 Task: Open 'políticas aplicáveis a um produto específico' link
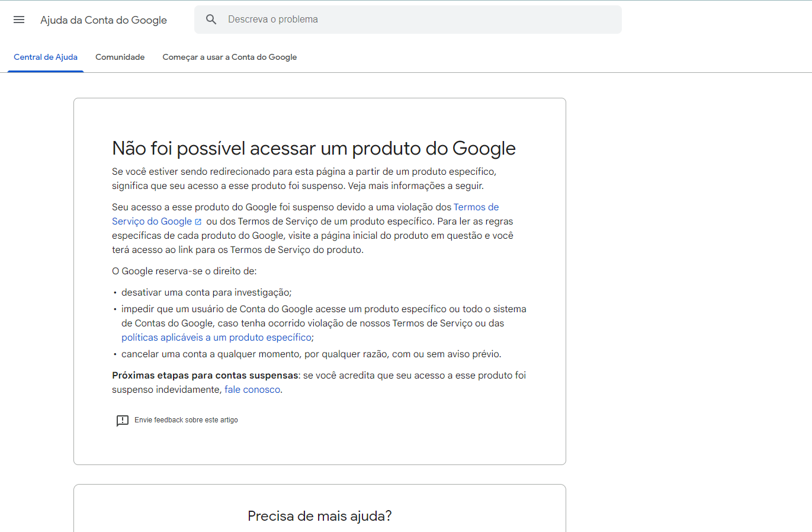pos(216,338)
